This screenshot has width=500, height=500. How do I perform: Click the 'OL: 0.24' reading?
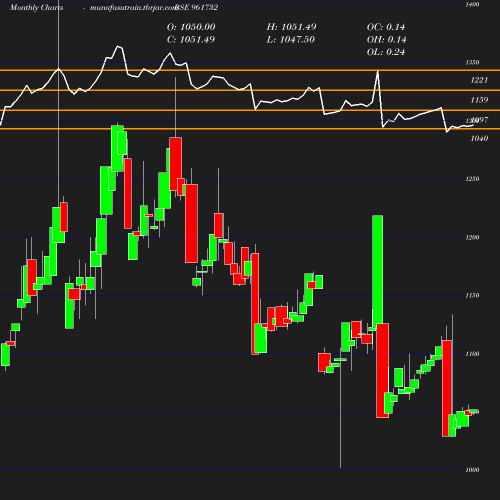point(386,52)
